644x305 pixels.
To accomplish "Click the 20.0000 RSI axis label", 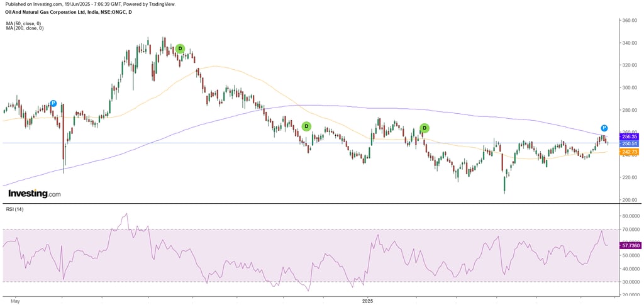I will tap(631, 295).
